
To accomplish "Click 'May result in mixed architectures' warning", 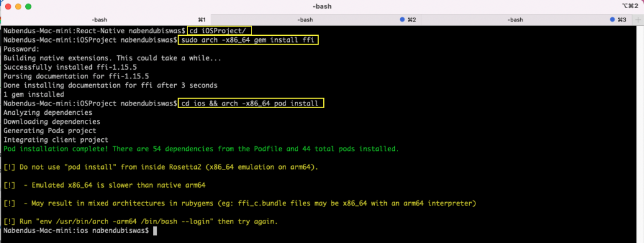I will click(240, 203).
